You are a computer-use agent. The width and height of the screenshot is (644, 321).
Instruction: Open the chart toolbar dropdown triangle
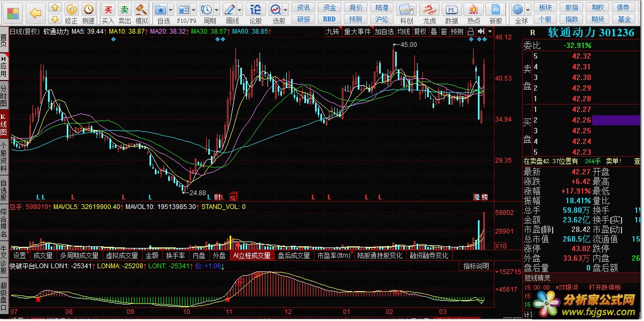click(x=490, y=31)
